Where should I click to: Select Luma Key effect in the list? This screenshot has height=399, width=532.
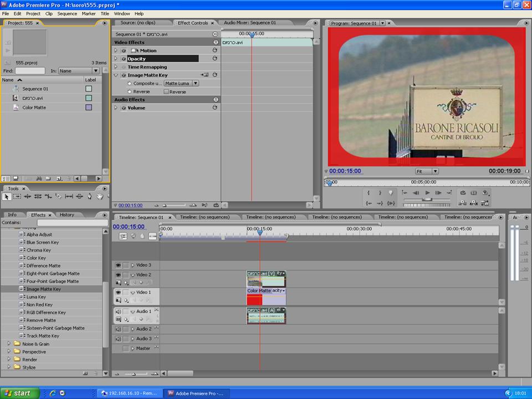click(x=36, y=297)
